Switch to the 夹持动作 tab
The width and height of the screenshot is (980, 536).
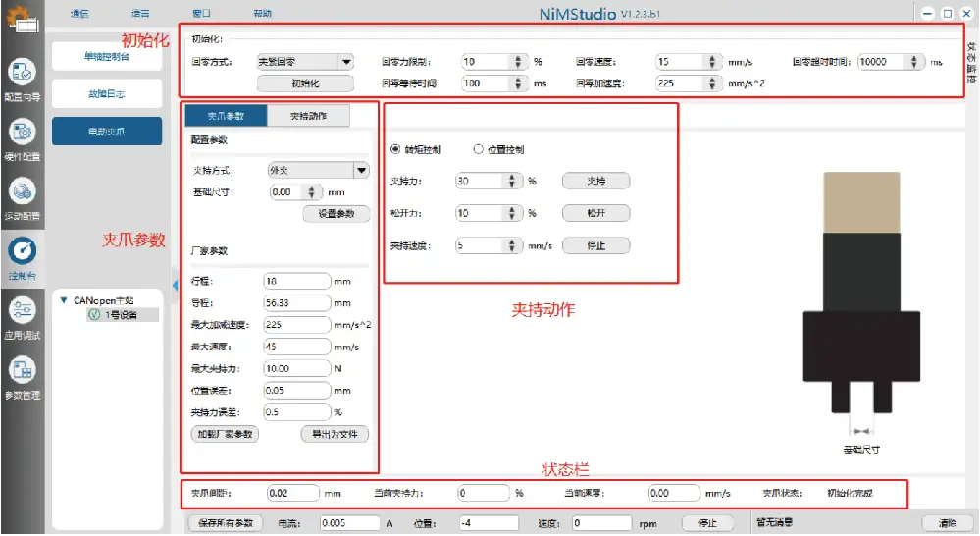[x=308, y=116]
